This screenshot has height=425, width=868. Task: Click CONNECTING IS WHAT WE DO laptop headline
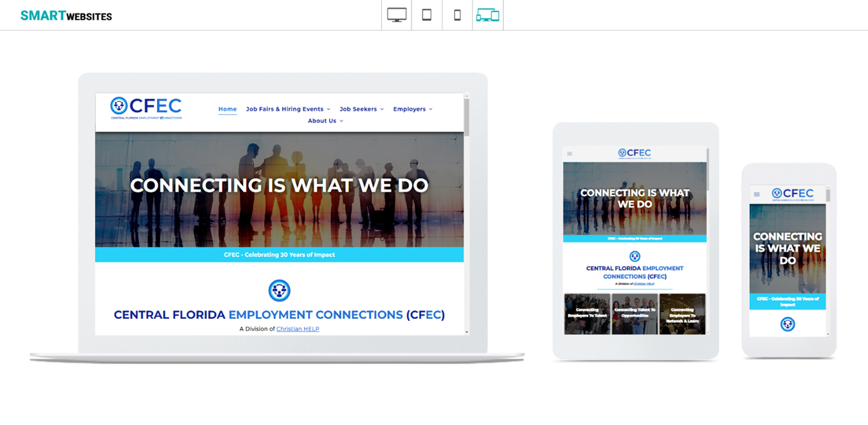point(279,185)
